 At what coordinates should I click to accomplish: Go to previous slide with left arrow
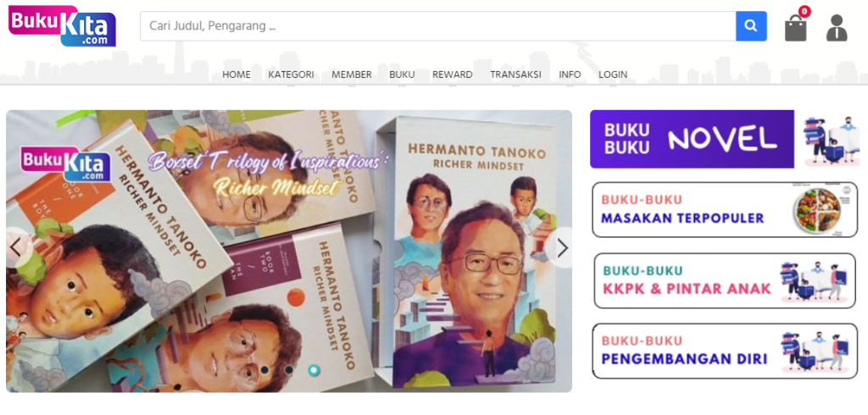[x=15, y=247]
